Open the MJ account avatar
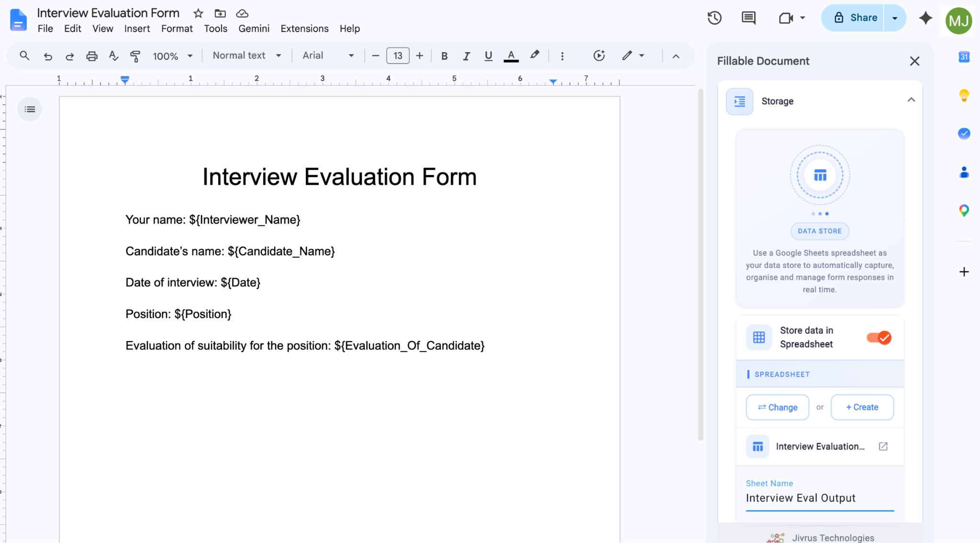 958,21
